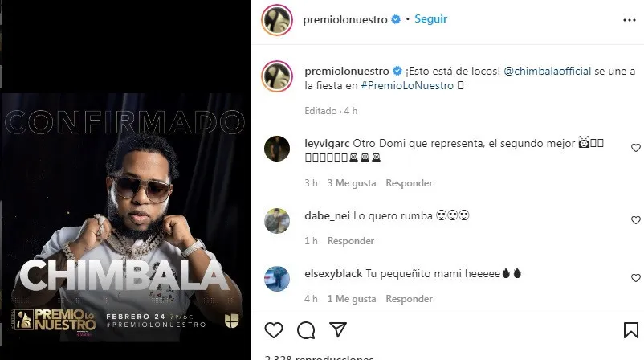Open the three-dot more options menu
This screenshot has height=360, width=644.
[630, 20]
